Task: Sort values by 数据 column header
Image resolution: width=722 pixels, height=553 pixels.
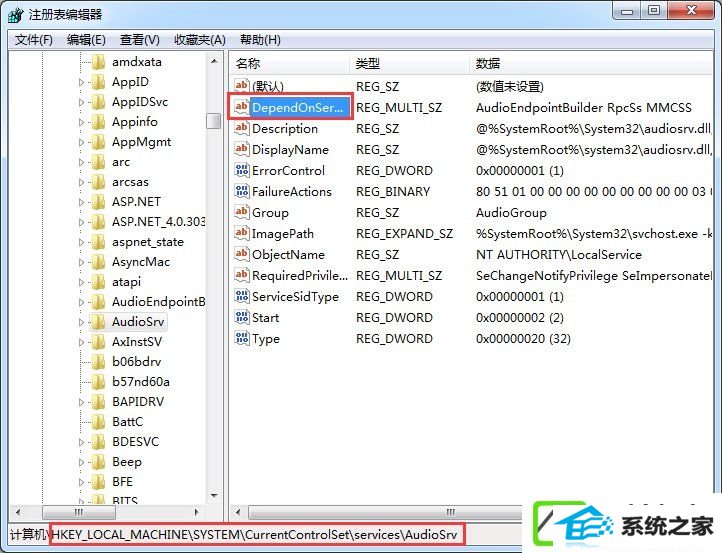Action: tap(591, 64)
